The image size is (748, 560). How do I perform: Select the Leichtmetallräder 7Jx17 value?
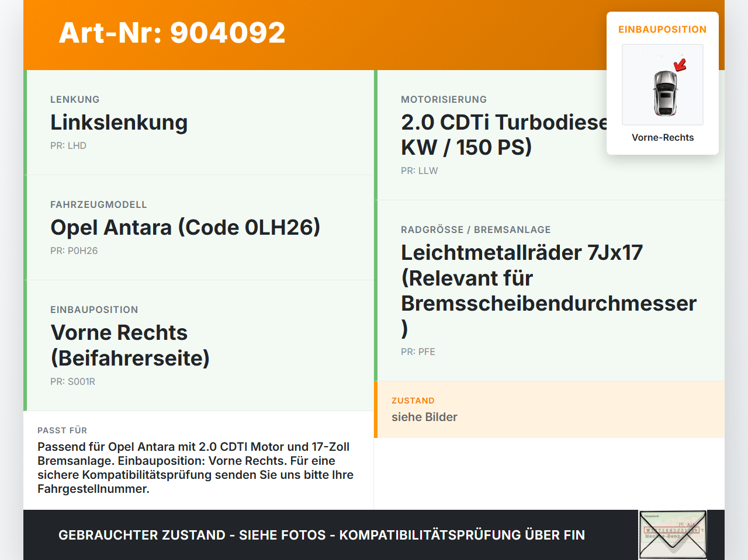pyautogui.click(x=549, y=290)
